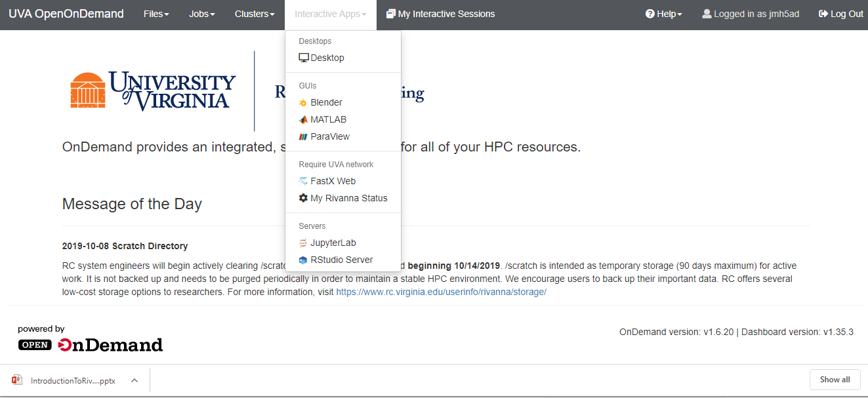Click the ParaView icon in GUIs section

point(303,137)
